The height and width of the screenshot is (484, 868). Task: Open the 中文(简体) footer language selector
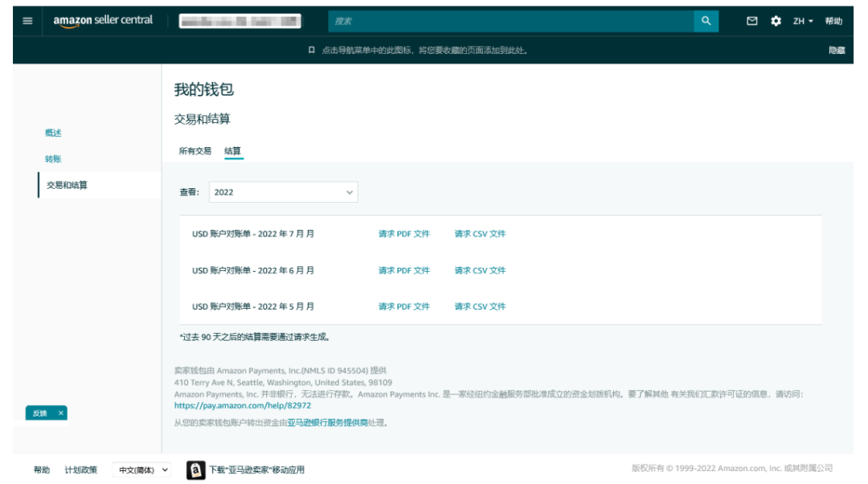(x=141, y=470)
